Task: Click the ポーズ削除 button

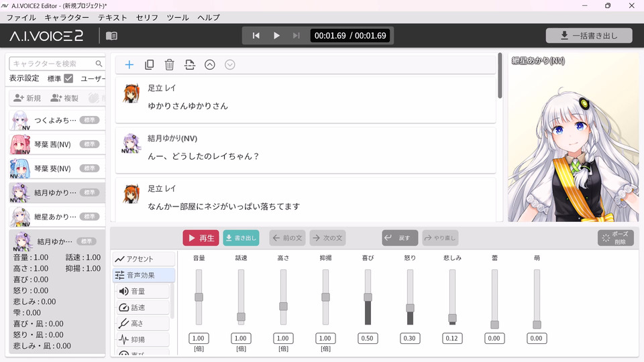Action: click(616, 238)
